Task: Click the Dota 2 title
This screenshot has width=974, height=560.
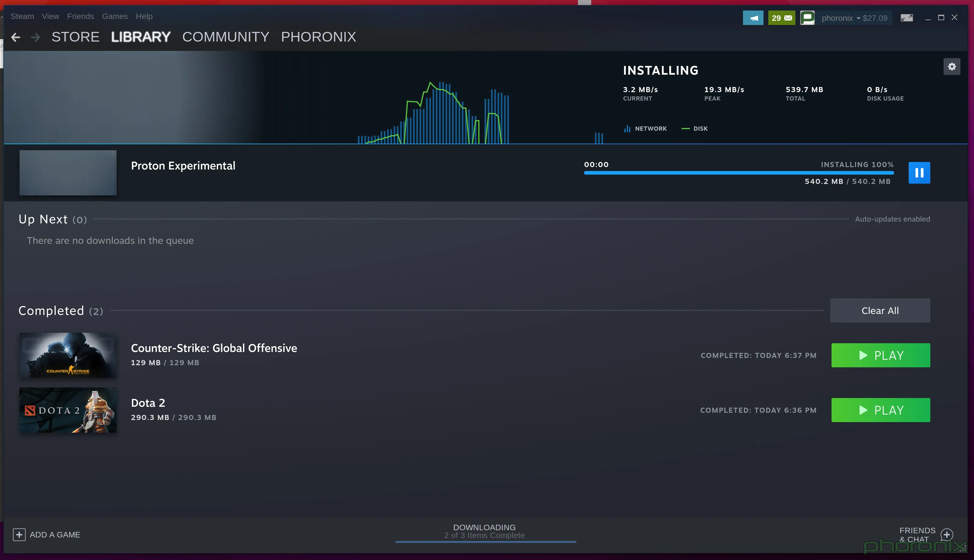Action: click(148, 403)
